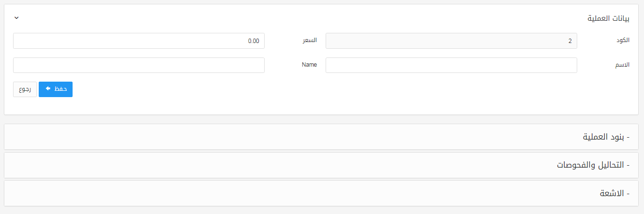Click the dash marker beside التحاليل والفحوصات

tap(628, 165)
